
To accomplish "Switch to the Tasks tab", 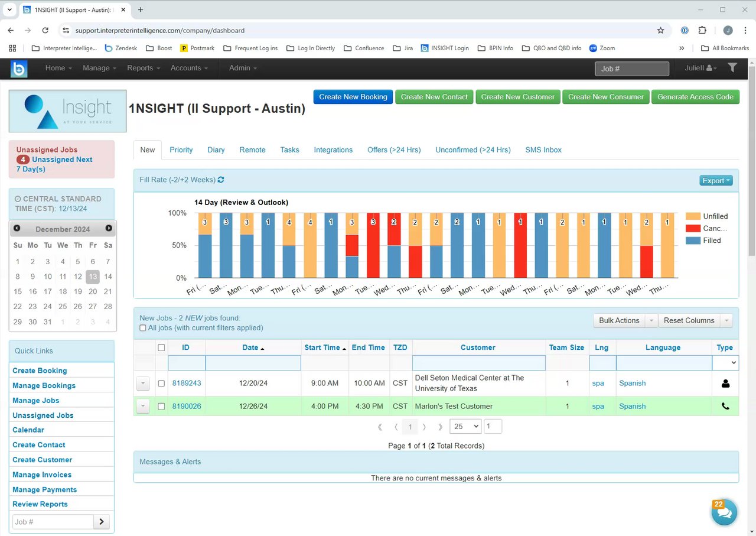I will [289, 150].
